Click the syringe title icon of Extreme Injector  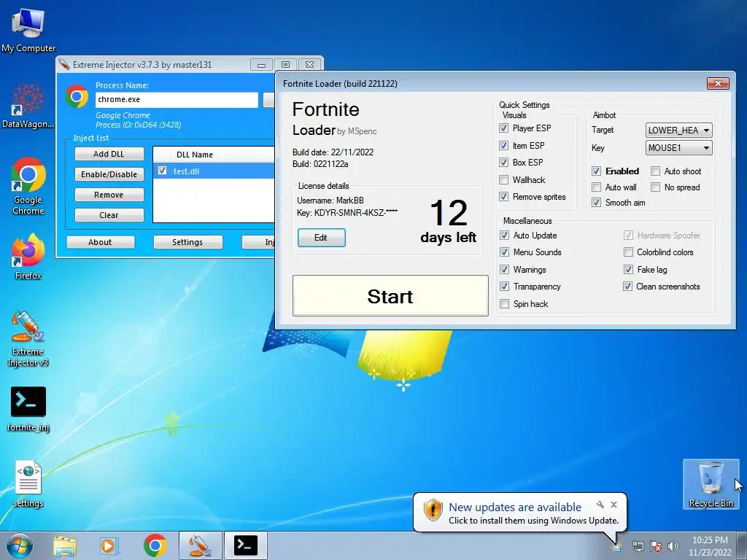coord(64,64)
